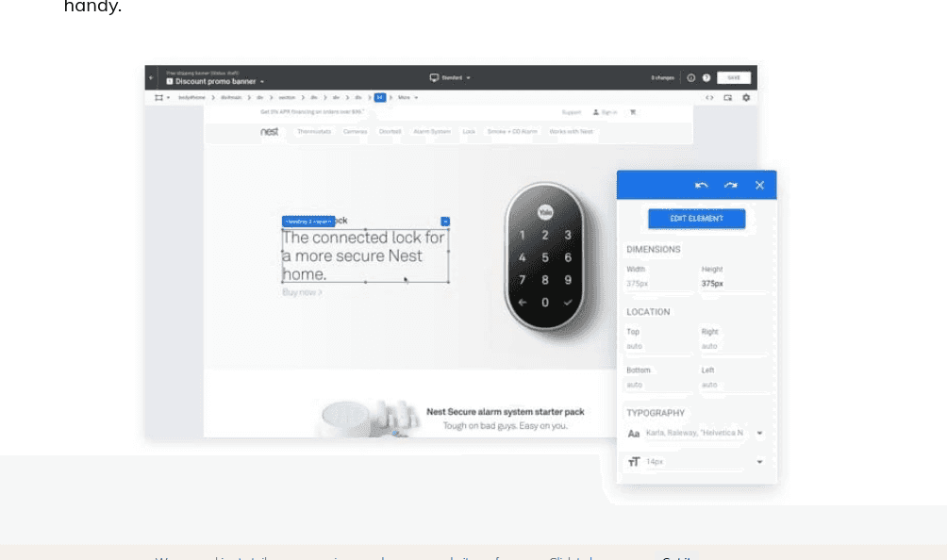Screen dimensions: 947x560
Task: Open the Works with Nest nav link
Action: (x=571, y=132)
